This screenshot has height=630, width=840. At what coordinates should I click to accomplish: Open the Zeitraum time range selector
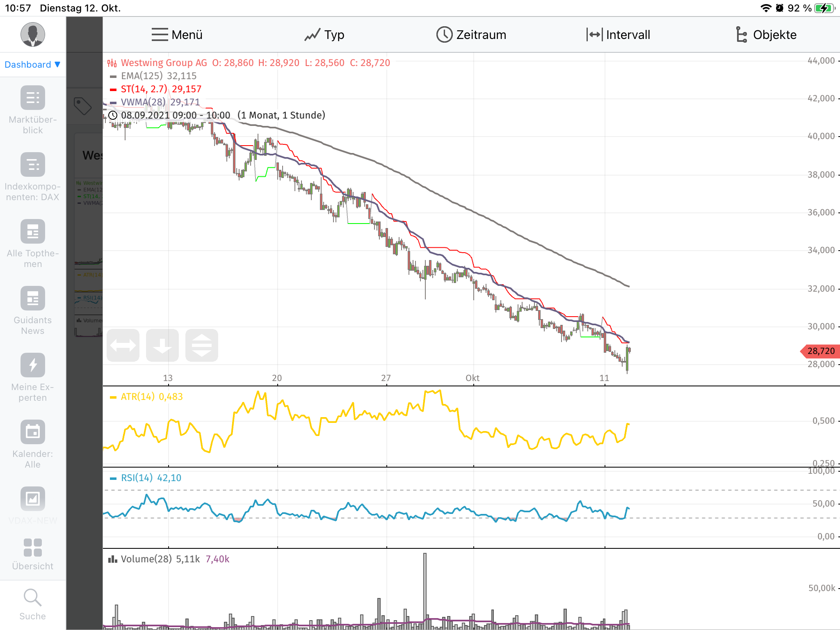[471, 35]
